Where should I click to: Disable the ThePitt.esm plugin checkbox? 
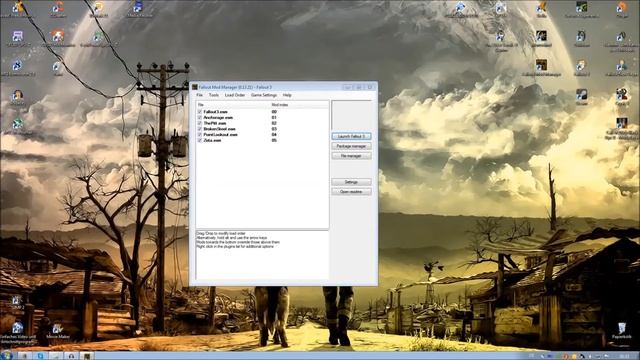coord(200,123)
